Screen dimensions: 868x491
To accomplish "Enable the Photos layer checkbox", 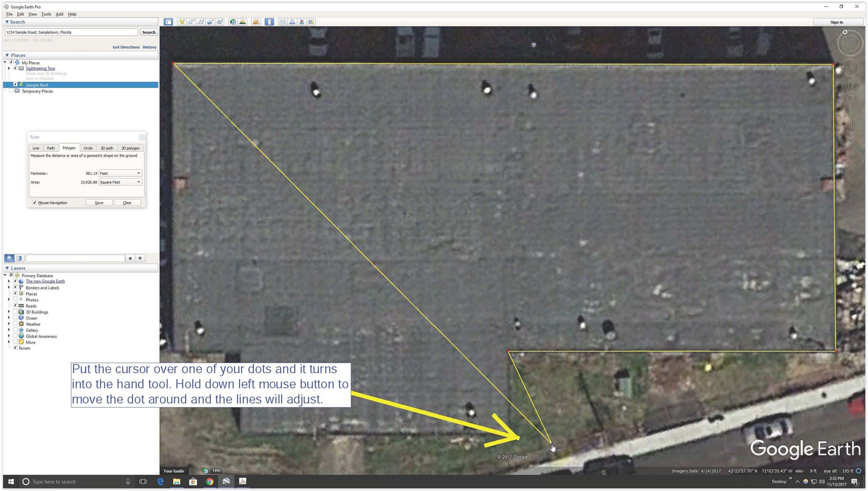I will point(15,299).
